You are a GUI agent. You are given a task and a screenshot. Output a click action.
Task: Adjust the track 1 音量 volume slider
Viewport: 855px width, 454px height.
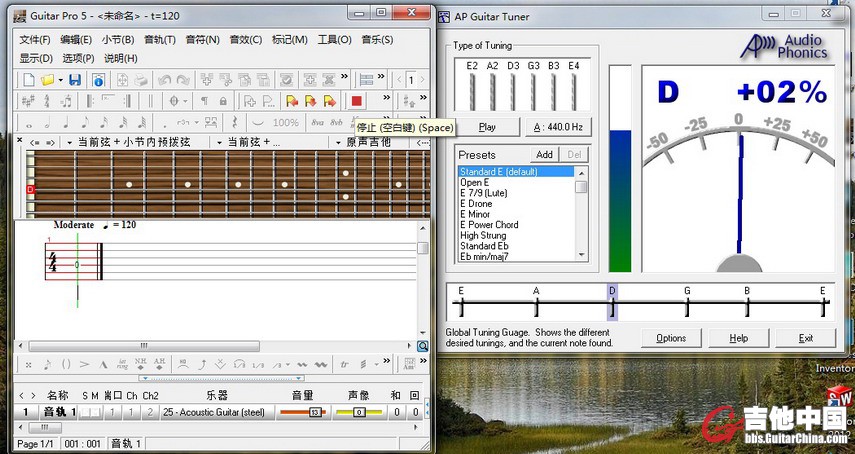pyautogui.click(x=302, y=413)
